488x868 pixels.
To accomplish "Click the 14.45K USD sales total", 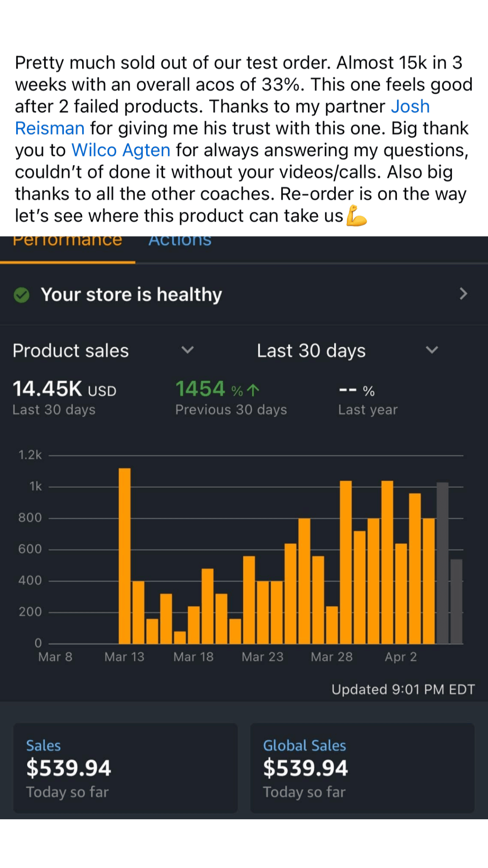I will pos(64,389).
